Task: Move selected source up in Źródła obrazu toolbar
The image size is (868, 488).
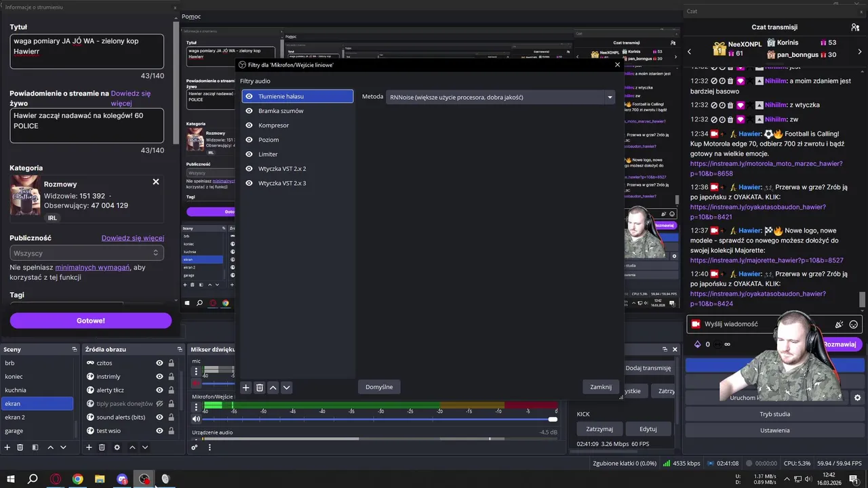Action: pos(132,447)
